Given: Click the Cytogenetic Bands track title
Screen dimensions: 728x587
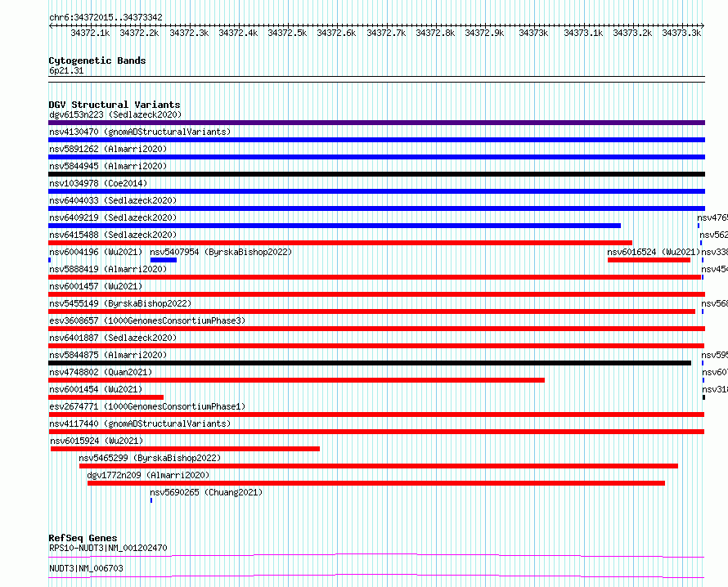Looking at the screenshot, I should pos(97,60).
